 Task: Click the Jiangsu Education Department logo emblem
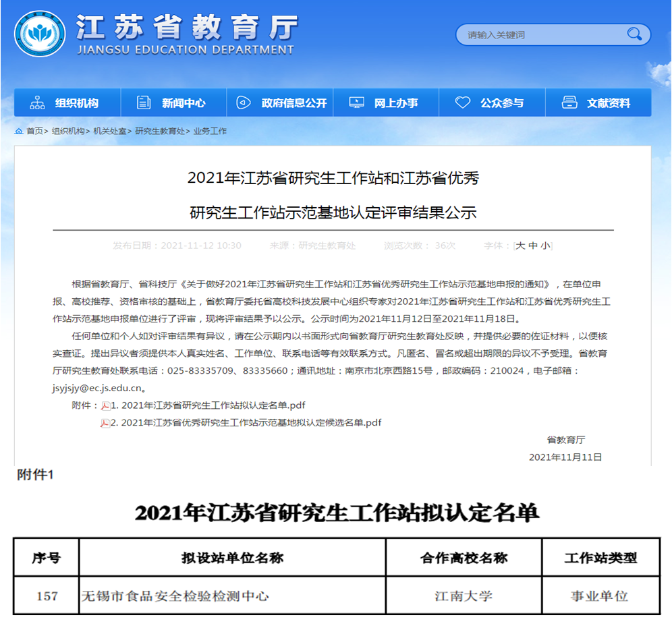(40, 34)
